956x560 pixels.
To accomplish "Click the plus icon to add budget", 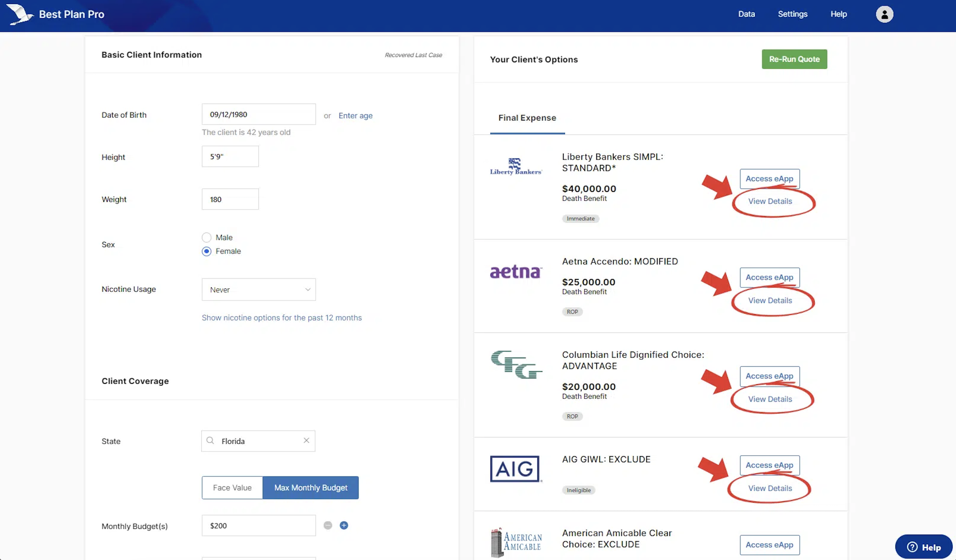I will 344,525.
